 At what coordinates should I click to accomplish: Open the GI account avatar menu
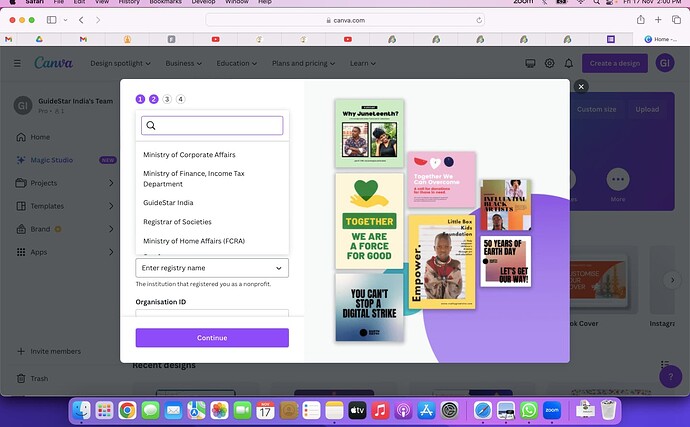point(665,63)
